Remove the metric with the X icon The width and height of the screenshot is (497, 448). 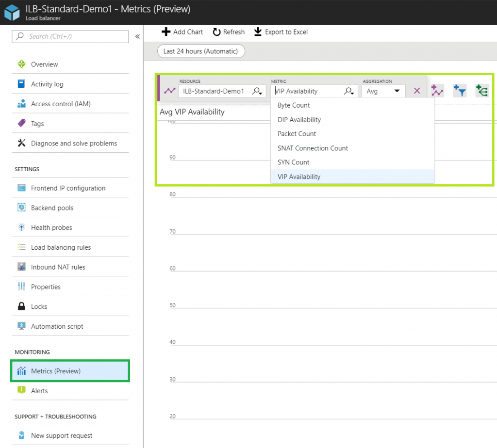(417, 91)
